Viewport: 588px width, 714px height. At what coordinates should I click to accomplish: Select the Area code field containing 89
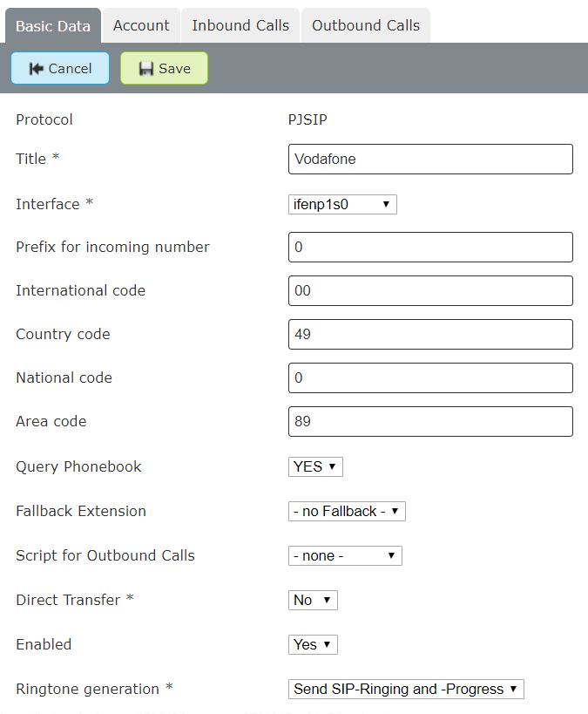coord(429,421)
